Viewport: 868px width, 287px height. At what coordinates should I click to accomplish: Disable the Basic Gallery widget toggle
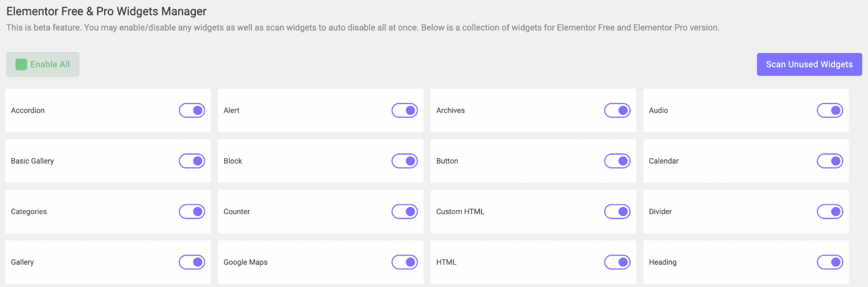tap(192, 161)
